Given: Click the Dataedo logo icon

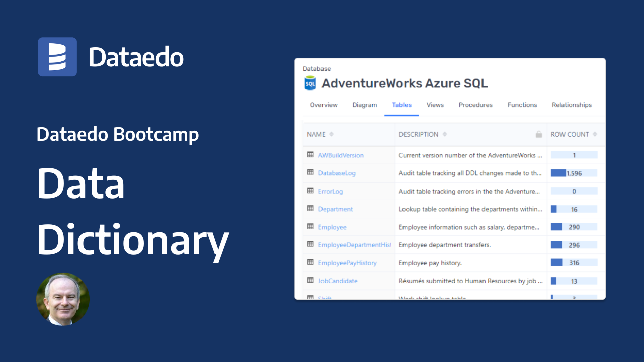Looking at the screenshot, I should coord(57,57).
